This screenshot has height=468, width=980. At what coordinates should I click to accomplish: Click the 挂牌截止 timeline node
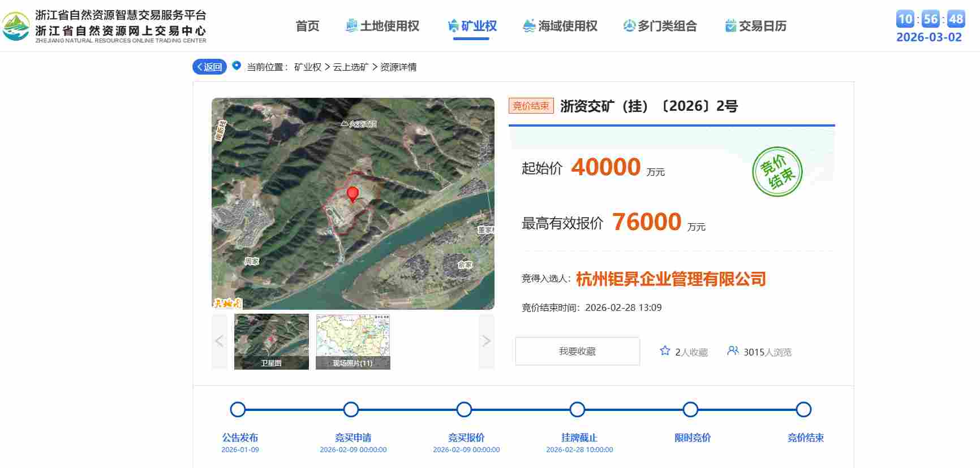(578, 409)
